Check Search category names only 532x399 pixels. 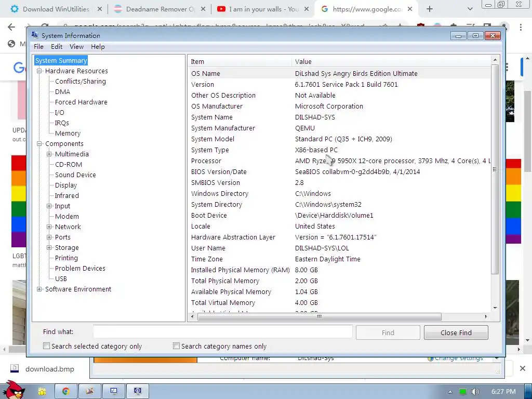click(x=176, y=345)
